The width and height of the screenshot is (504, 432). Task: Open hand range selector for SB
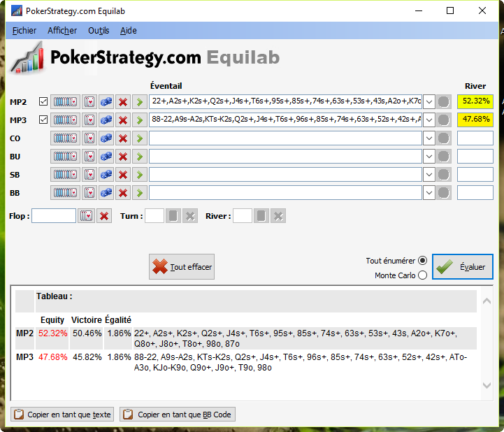[65, 175]
